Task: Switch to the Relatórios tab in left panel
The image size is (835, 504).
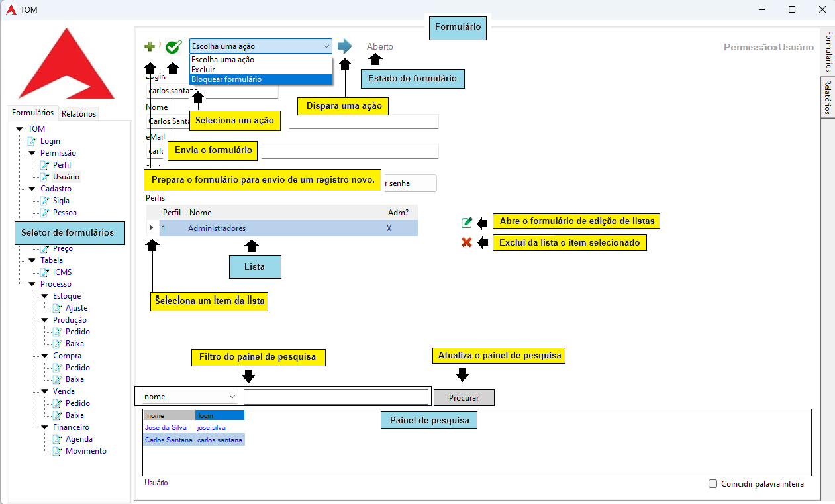Action: (79, 114)
